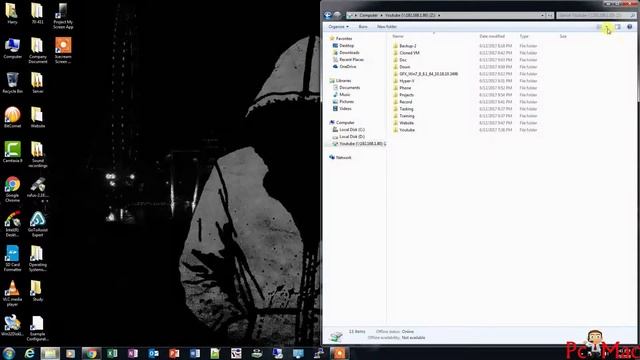
Task: Open the Company Document desktop folder
Action: point(38,50)
